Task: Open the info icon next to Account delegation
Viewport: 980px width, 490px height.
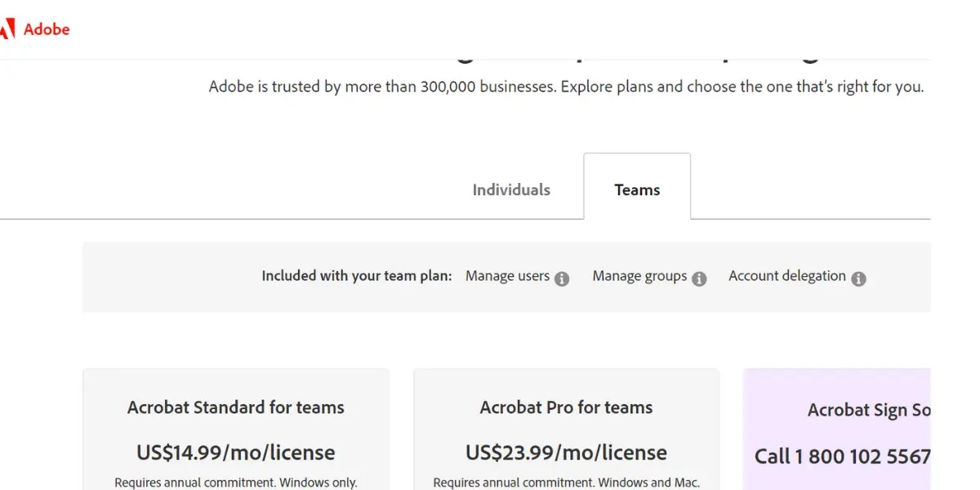Action: pyautogui.click(x=858, y=278)
